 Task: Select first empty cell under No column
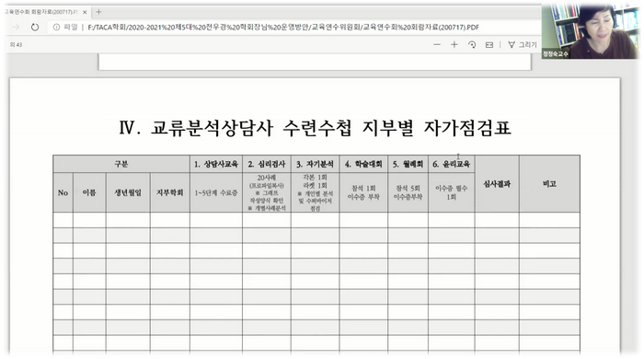[63, 220]
